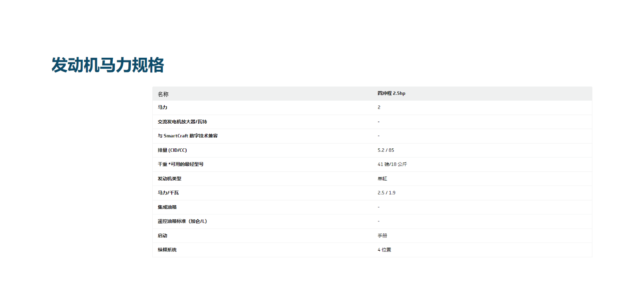Image resolution: width=644 pixels, height=308 pixels.
Task: Select the 干重 *可用的最轻型号 label
Action: (x=180, y=164)
